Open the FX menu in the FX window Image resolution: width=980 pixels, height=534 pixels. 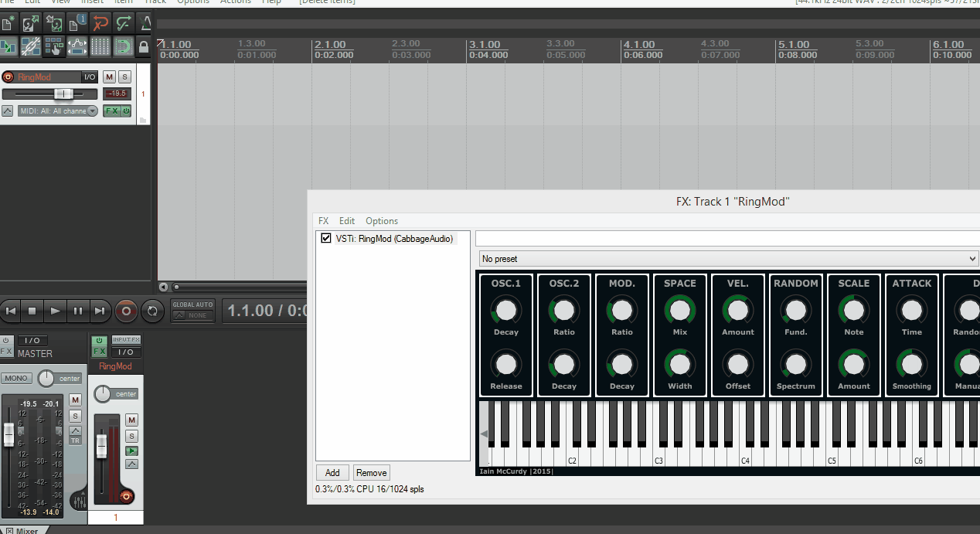tap(324, 221)
